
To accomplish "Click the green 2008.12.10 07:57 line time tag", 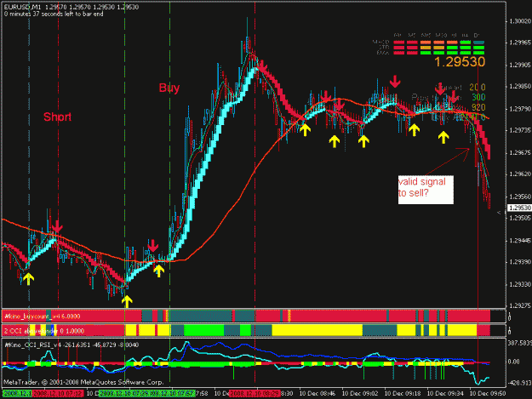I will click(x=173, y=394).
